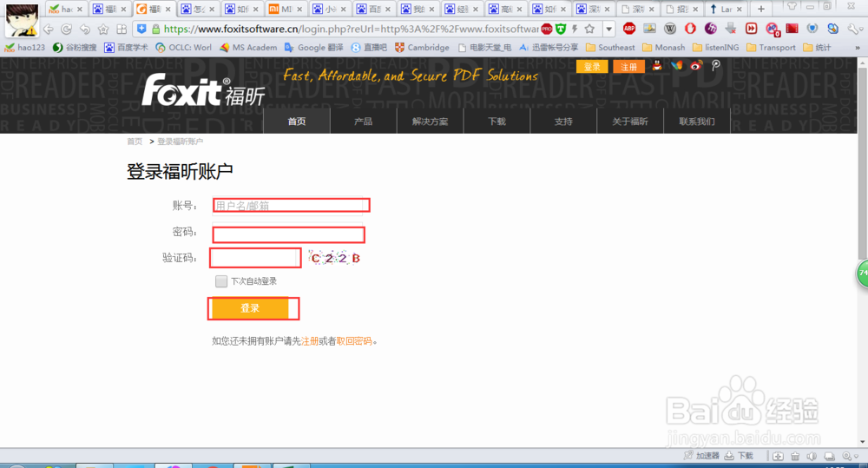Open the 下载 navigation menu
Image resolution: width=868 pixels, height=468 pixels.
click(496, 122)
